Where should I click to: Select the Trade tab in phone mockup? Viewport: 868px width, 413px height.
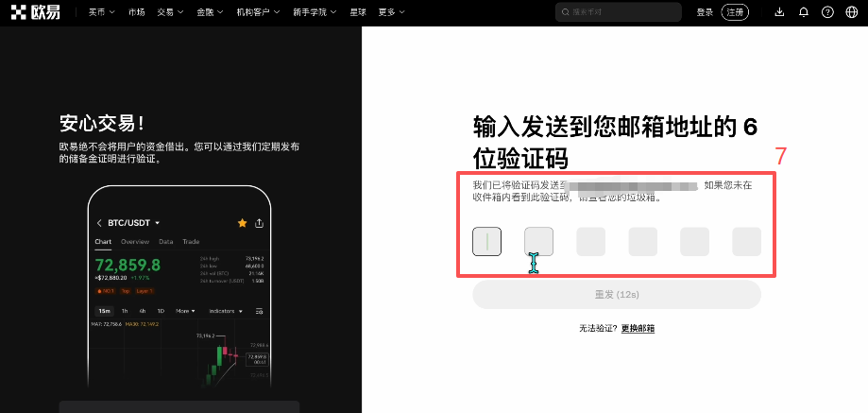(x=191, y=242)
